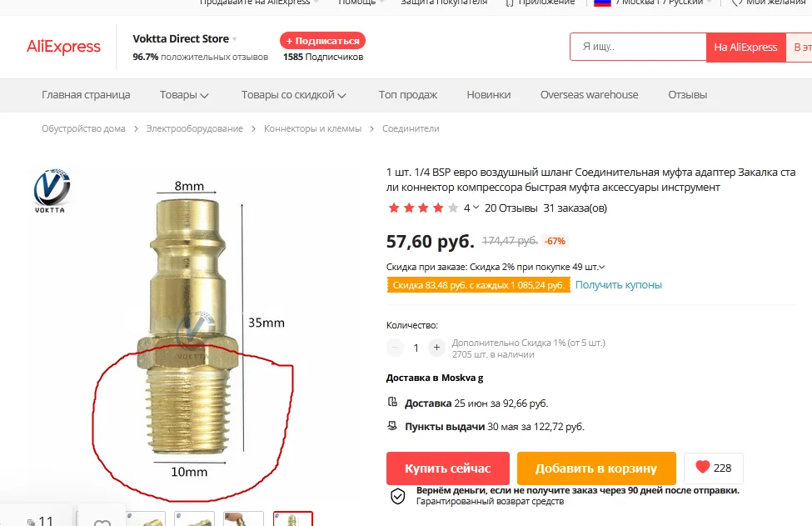
Task: Increase quantity with the plus button
Action: (x=436, y=348)
